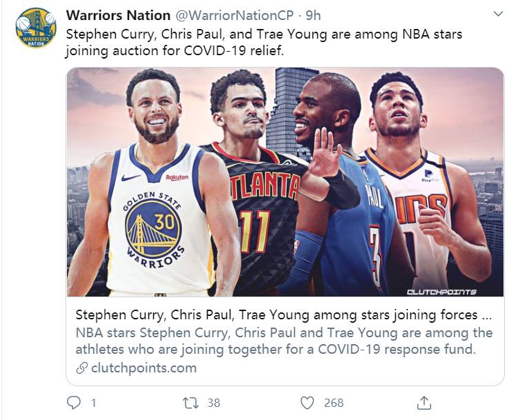Click the tweet text about COVID-19 relief auction
The height and width of the screenshot is (420, 518).
point(265,41)
